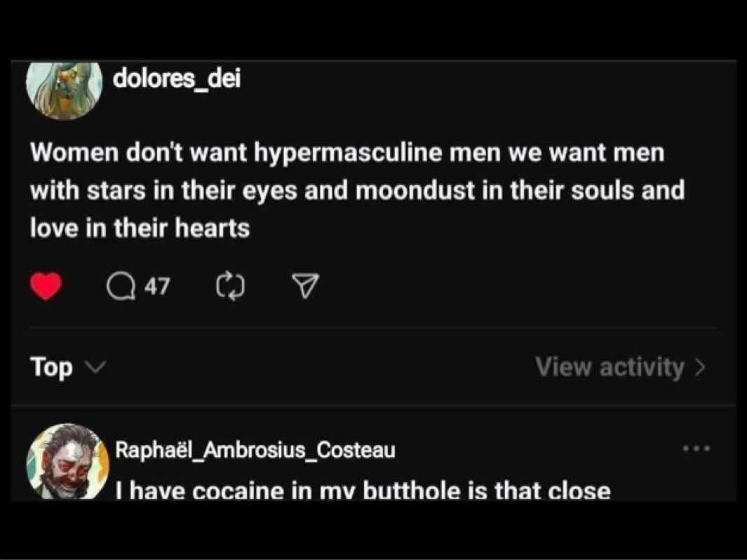This screenshot has height=560, width=747.
Task: Open the three-dot menu on the reply
Action: tap(697, 447)
